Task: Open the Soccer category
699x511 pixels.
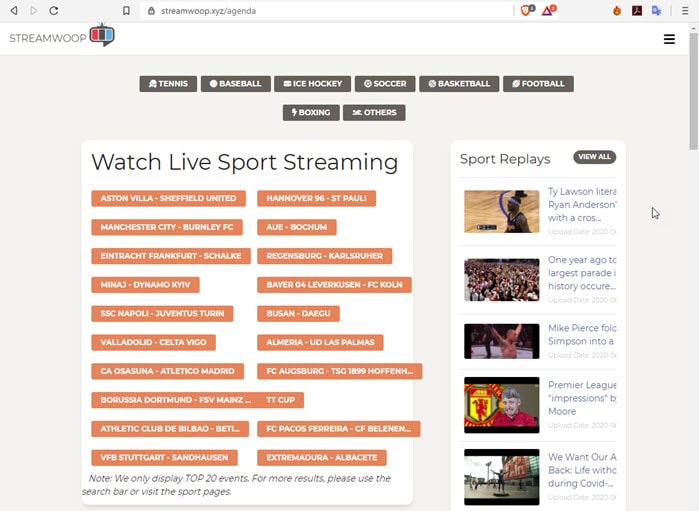Action: pos(385,84)
